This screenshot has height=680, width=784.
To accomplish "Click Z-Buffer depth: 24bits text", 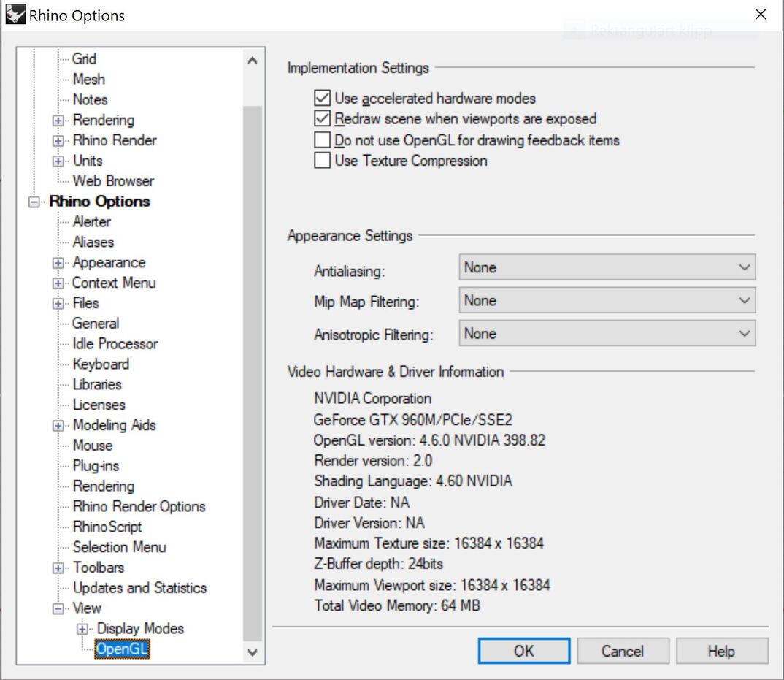I will point(379,563).
